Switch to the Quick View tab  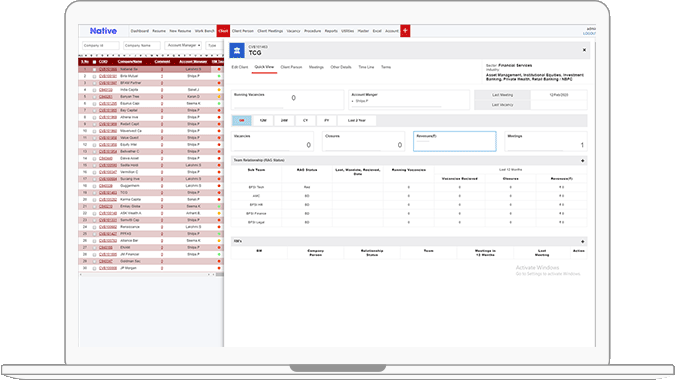[264, 67]
